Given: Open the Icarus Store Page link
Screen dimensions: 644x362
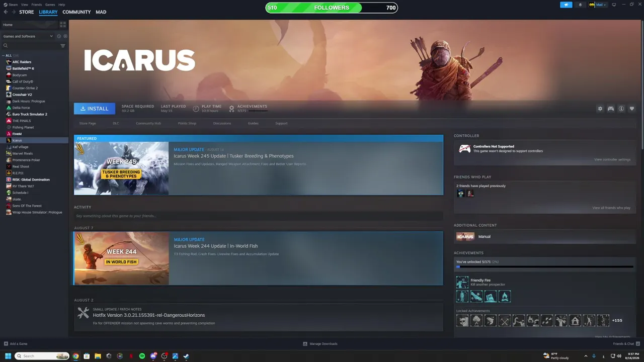Looking at the screenshot, I should [x=88, y=123].
